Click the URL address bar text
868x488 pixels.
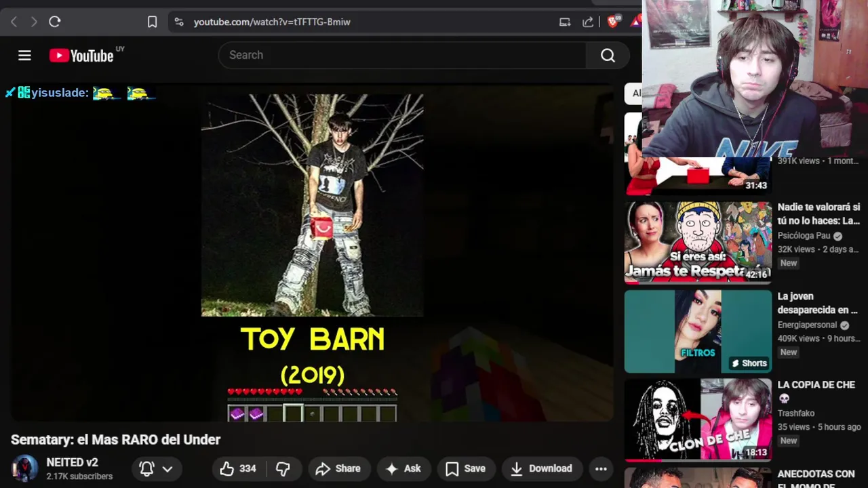coord(272,22)
